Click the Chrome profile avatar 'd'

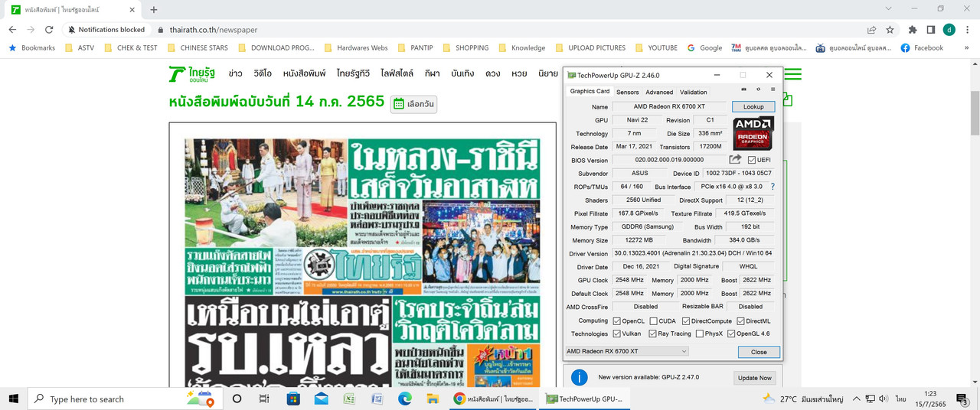[949, 30]
